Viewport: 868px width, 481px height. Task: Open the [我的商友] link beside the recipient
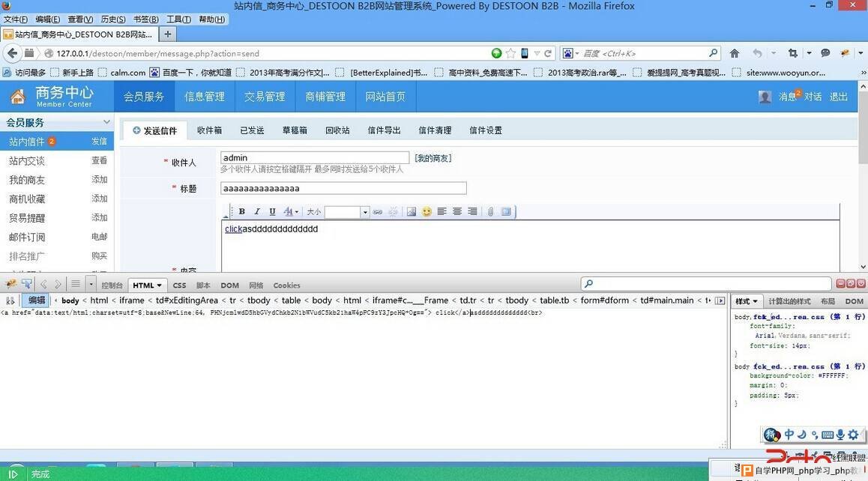point(433,158)
